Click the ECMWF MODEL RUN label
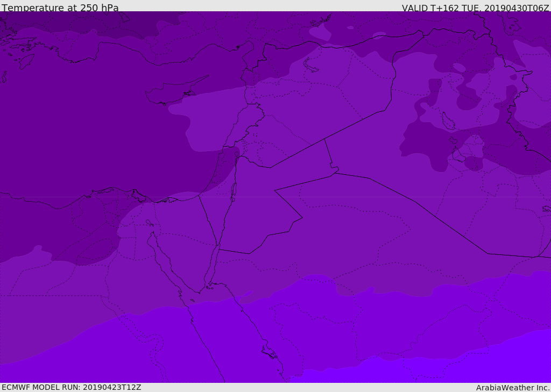551x392 pixels. [x=72, y=387]
